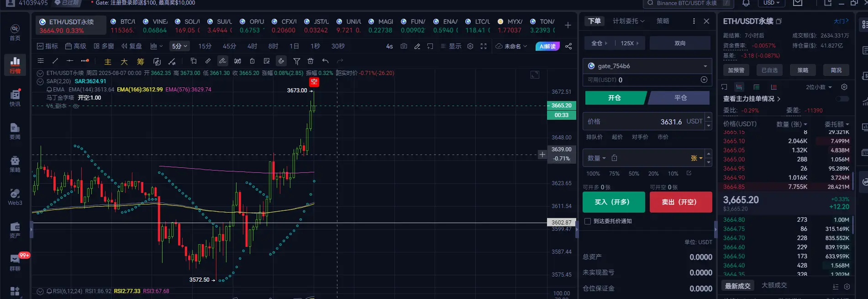Select the trend line drawing tool
This screenshot has width=868, height=299.
point(55,61)
